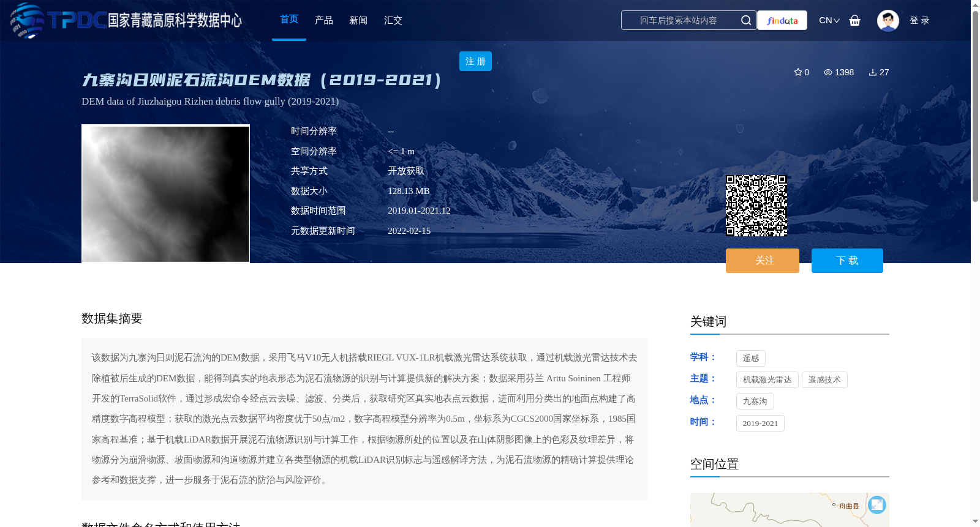The width and height of the screenshot is (980, 527).
Task: Click the English dataset title text
Action: coord(210,101)
